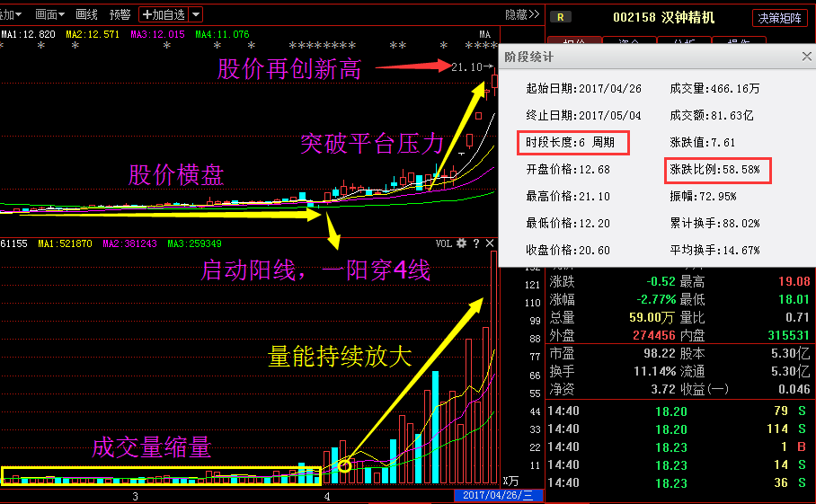Click the R badge beside stock code
Image resolution: width=816 pixels, height=504 pixels.
pyautogui.click(x=561, y=17)
